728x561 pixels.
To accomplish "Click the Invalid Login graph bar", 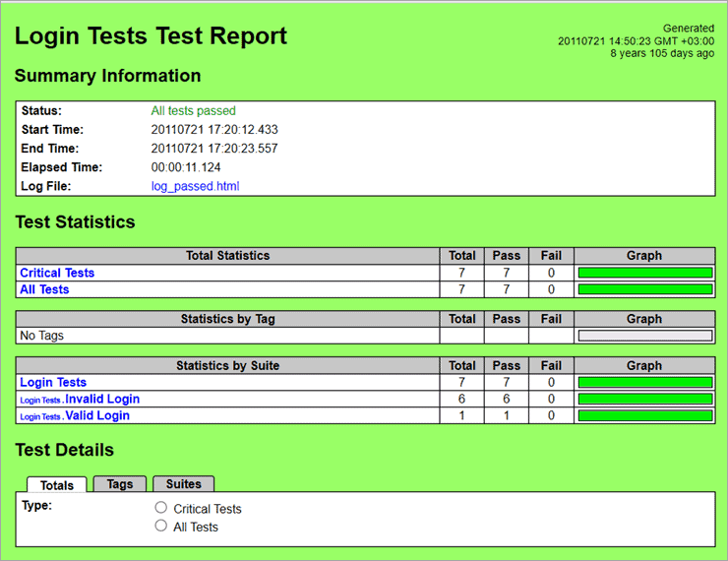I will click(645, 399).
